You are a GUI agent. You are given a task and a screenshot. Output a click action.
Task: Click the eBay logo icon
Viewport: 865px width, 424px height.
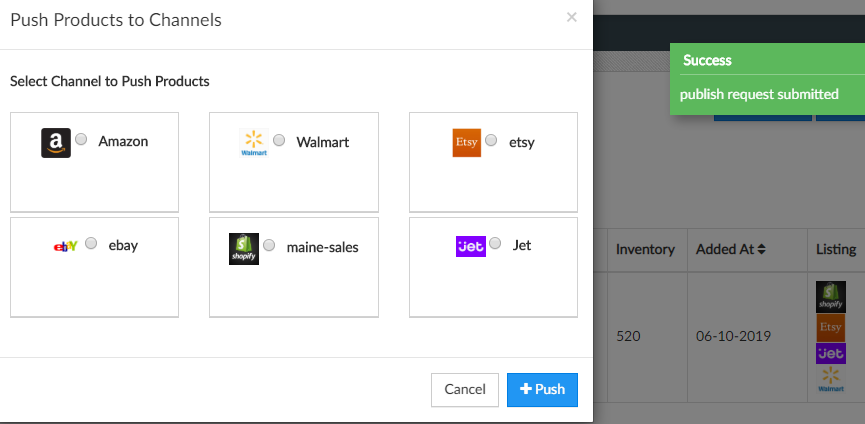tap(65, 246)
